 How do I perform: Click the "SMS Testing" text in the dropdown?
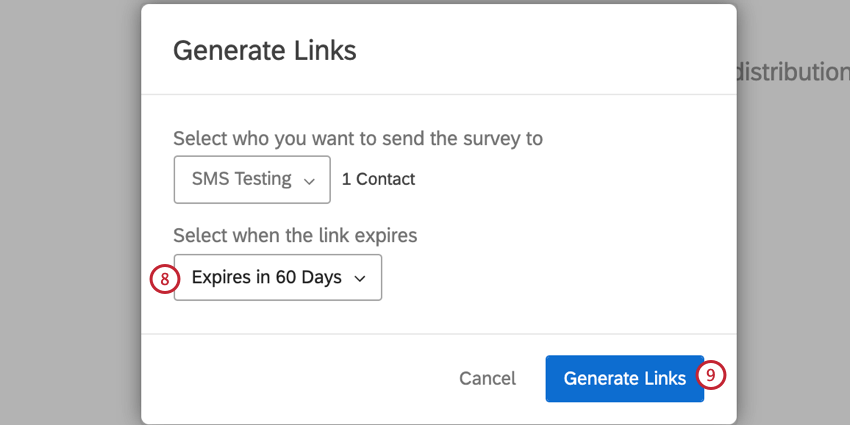coord(241,180)
